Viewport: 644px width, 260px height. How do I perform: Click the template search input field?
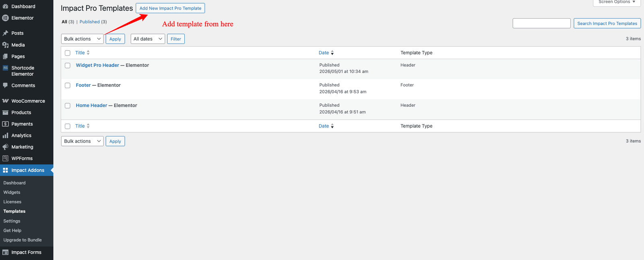pos(541,23)
